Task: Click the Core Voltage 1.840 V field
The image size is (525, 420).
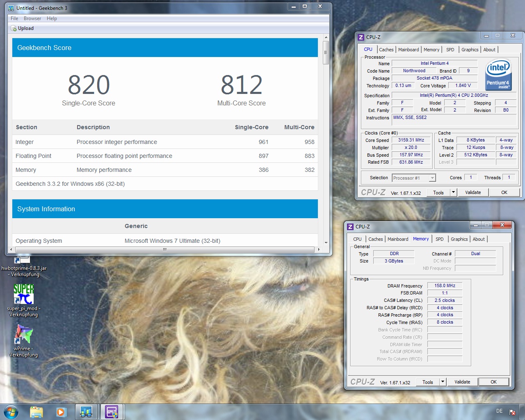Action: (x=463, y=85)
